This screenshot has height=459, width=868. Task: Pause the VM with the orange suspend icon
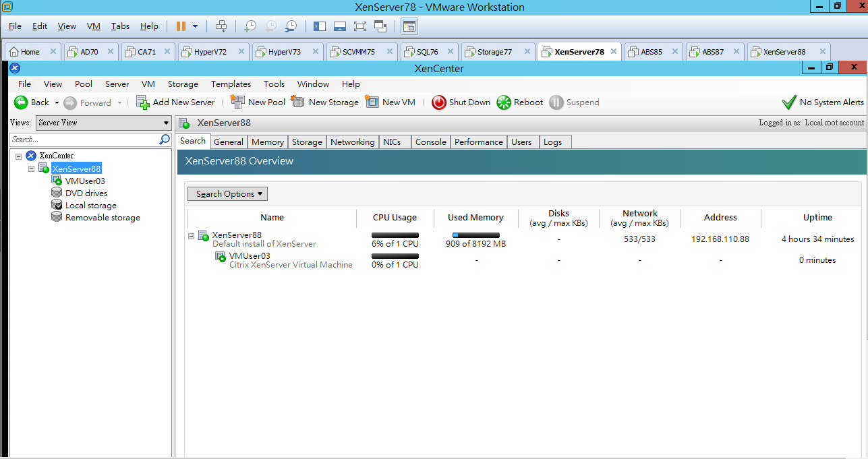click(x=181, y=26)
